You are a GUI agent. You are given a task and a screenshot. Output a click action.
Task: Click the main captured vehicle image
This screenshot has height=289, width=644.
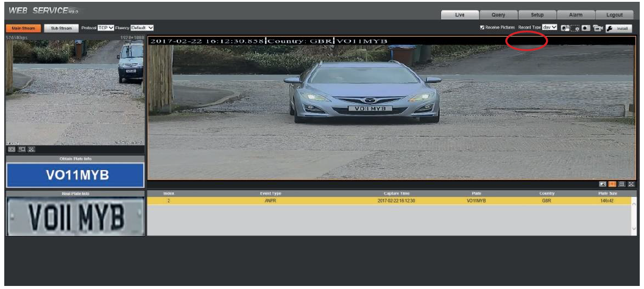pos(391,108)
